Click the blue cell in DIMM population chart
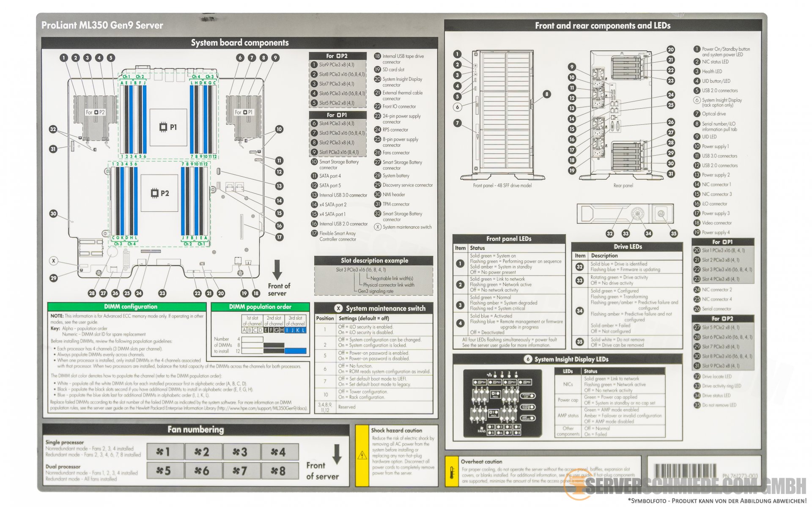Image resolution: width=812 pixels, height=507 pixels. tap(295, 351)
